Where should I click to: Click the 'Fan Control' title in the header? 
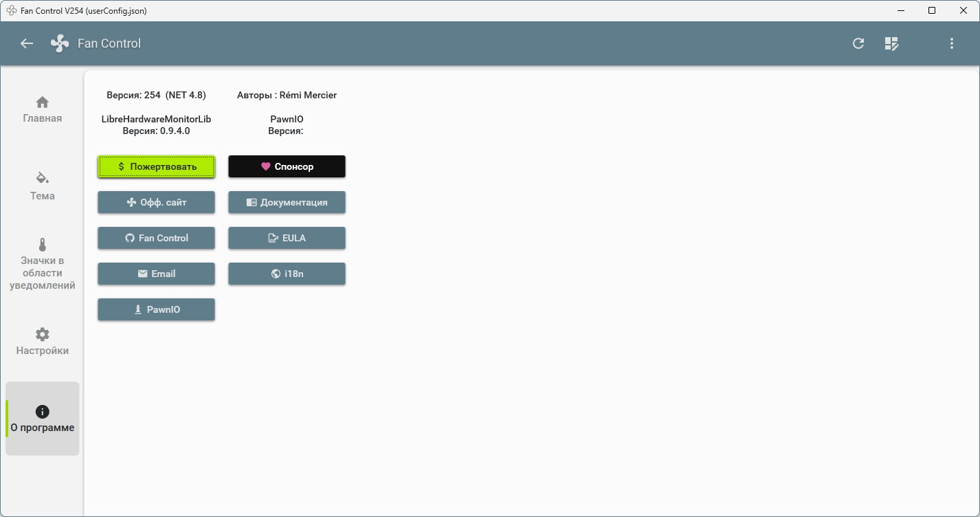coord(109,43)
